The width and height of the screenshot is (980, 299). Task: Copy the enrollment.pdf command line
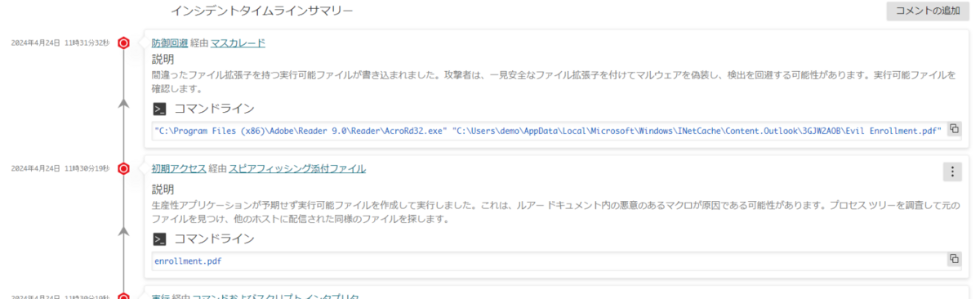click(x=953, y=259)
